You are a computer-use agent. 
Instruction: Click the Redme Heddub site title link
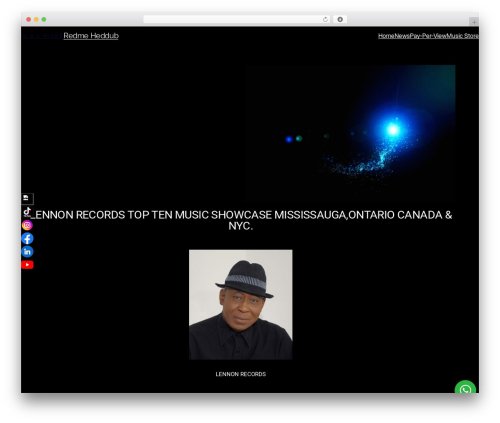91,36
